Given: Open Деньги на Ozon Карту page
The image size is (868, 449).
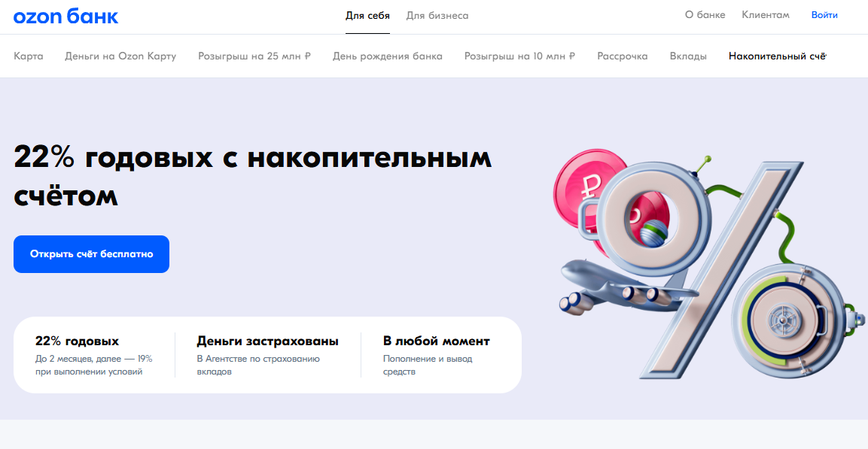Looking at the screenshot, I should [x=120, y=56].
